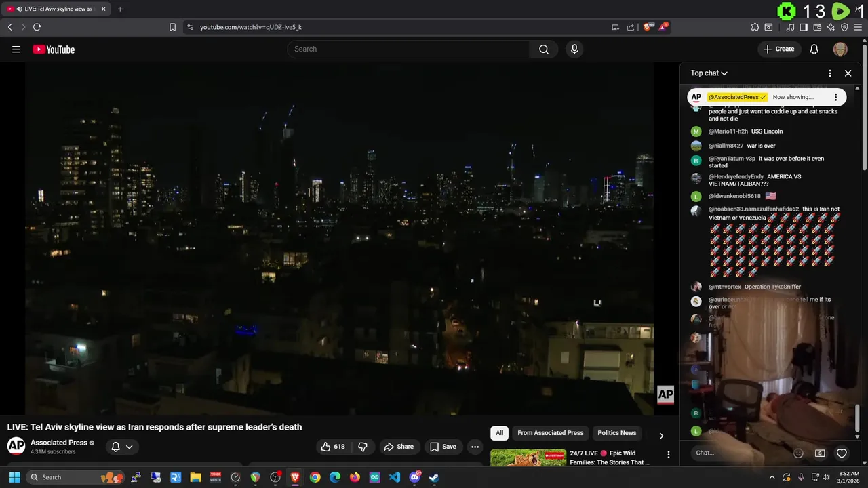Screen dimensions: 868x488
Task: Reload the current page
Action: [x=37, y=27]
